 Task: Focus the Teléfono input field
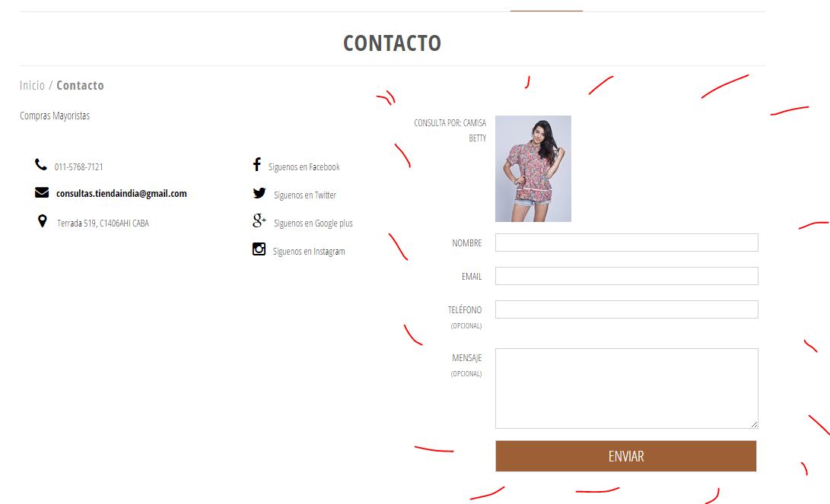click(627, 309)
